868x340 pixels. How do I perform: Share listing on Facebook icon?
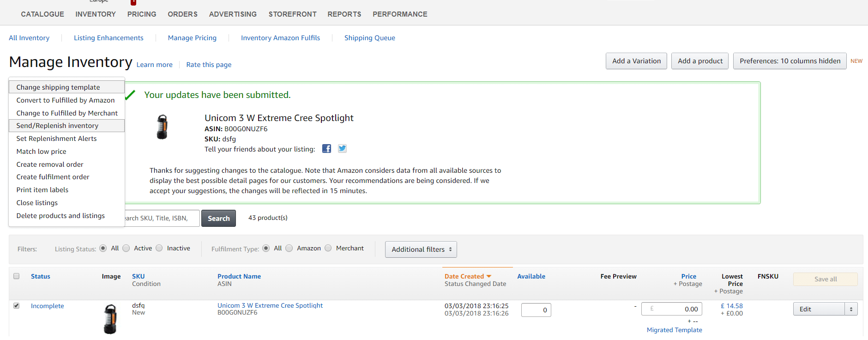coord(326,149)
